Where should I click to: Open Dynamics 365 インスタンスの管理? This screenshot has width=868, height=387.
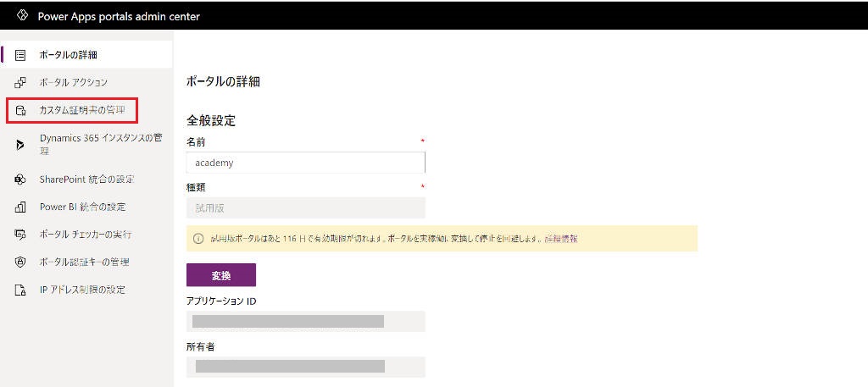pos(87,145)
